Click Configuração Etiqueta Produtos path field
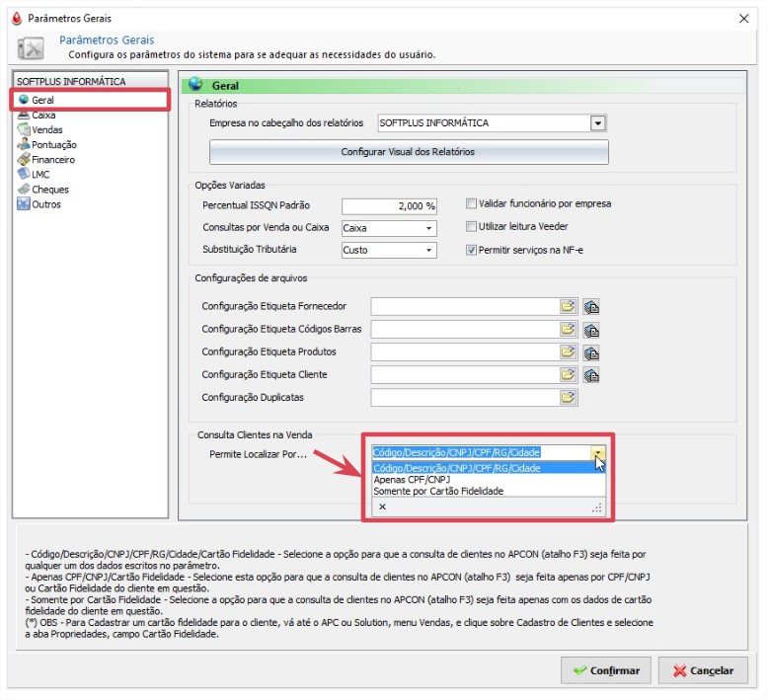The image size is (768, 700). click(x=465, y=352)
